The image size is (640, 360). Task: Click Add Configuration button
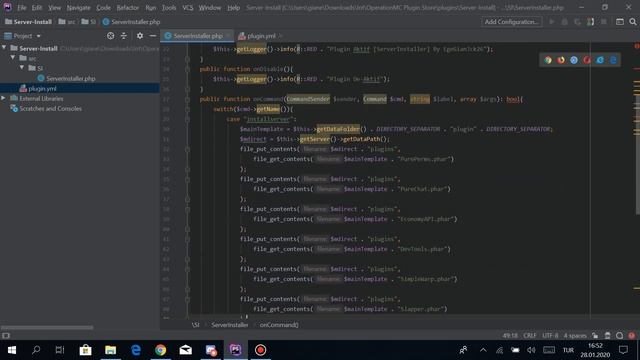[x=511, y=22]
